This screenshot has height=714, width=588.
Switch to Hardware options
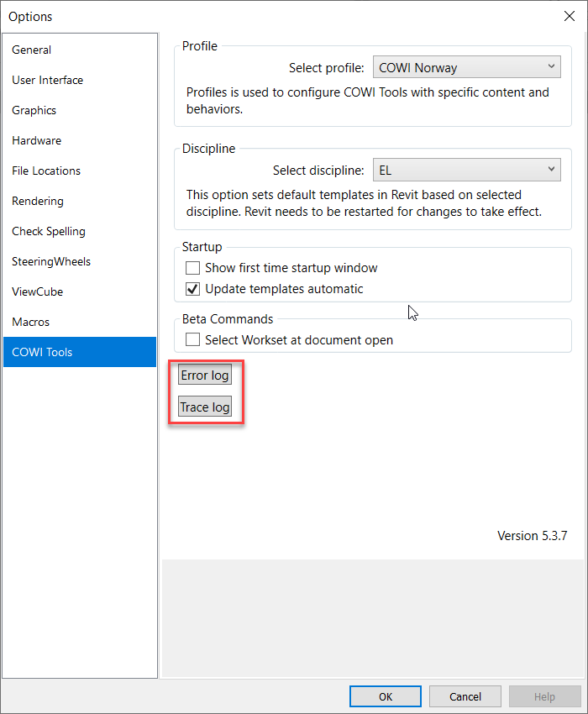pos(37,141)
